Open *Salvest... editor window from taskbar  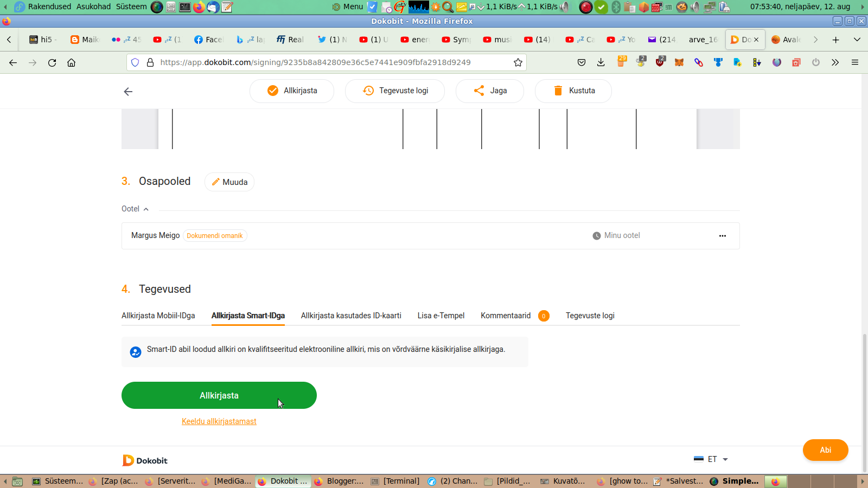[679, 481]
